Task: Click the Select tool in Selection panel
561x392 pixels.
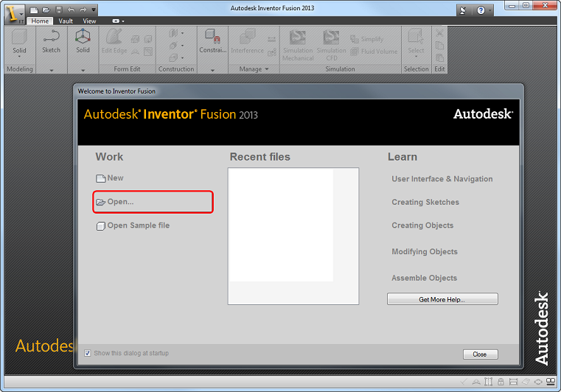Action: point(416,43)
